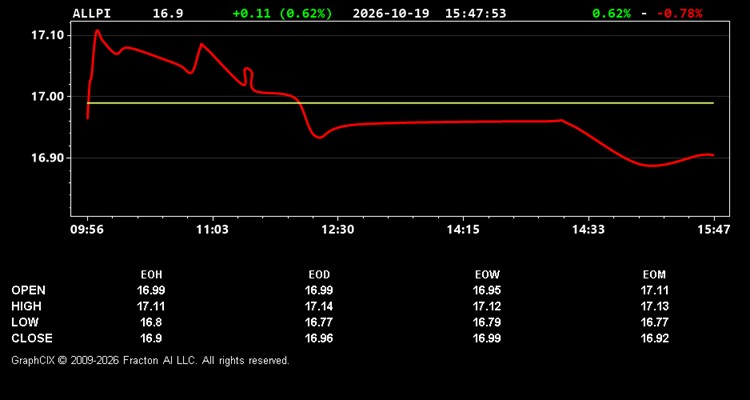The image size is (750, 400).
Task: Click the 12:30 time axis label
Action: click(x=338, y=230)
